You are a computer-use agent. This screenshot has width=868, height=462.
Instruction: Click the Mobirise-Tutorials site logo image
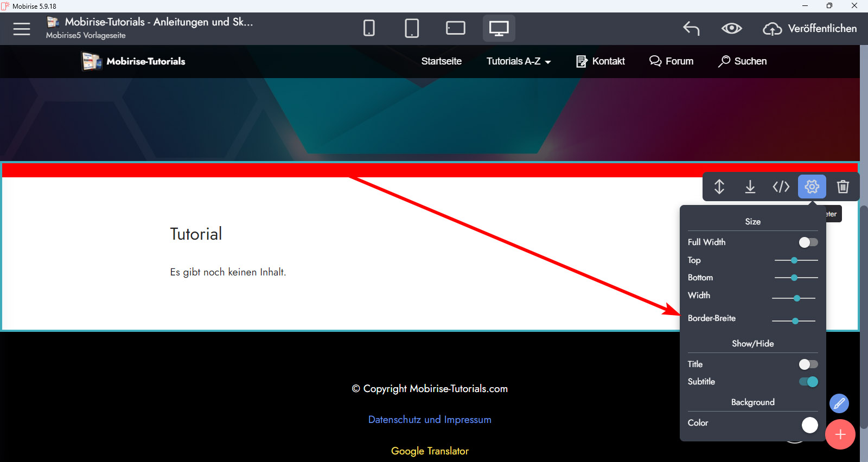click(92, 61)
